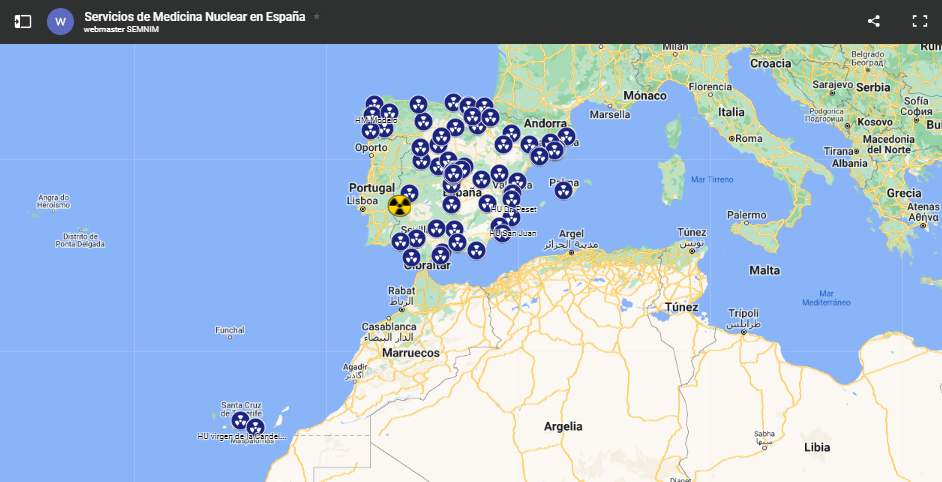
Task: Click the Argelia country label on map
Action: click(x=563, y=426)
